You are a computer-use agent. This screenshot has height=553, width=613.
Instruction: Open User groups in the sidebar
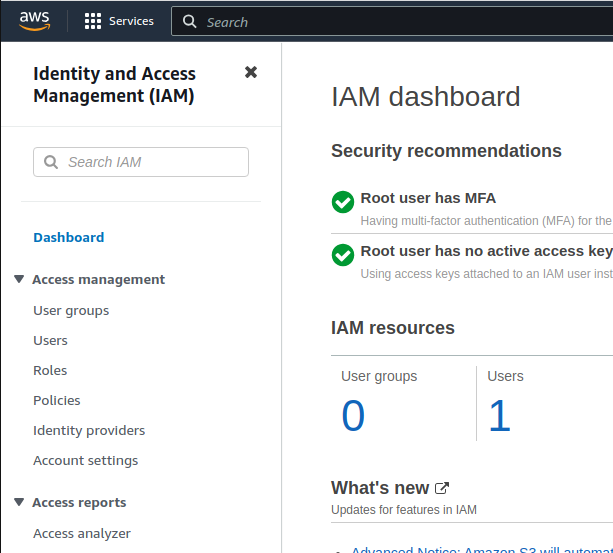[71, 311]
